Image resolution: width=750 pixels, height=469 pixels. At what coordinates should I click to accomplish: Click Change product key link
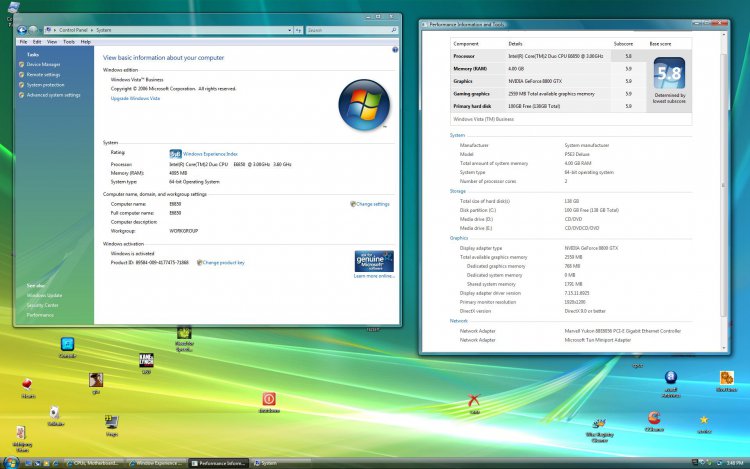tap(223, 262)
